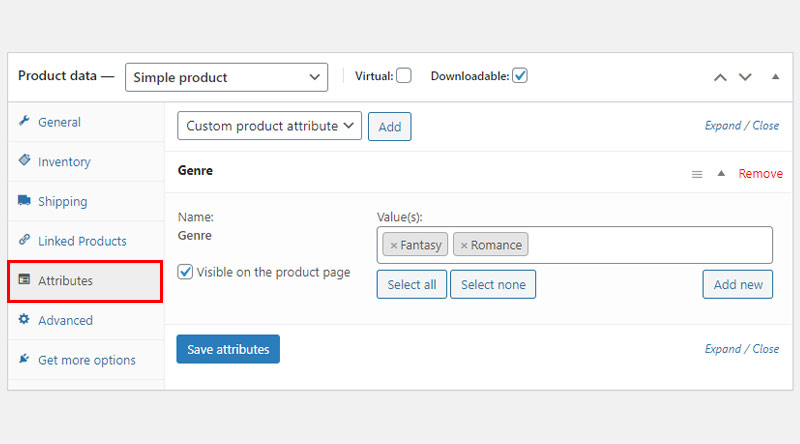Screen dimensions: 800x444
Task: Click the Save attributes button
Action: (228, 349)
